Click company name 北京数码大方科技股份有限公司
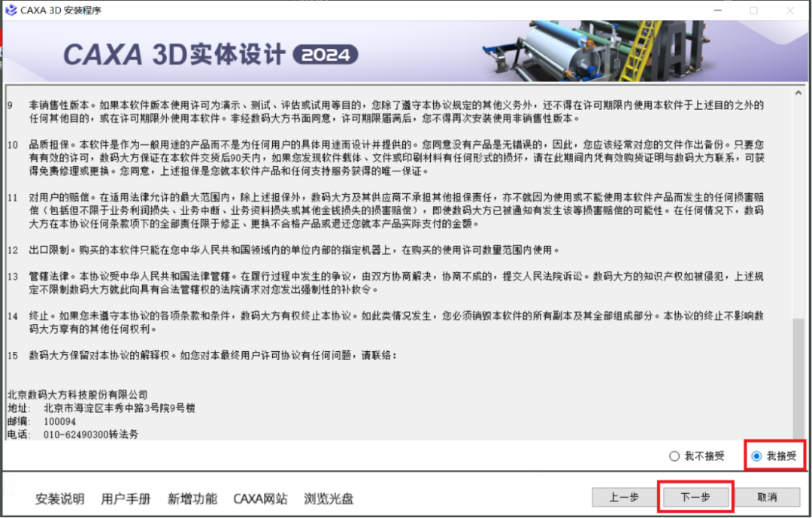This screenshot has height=518, width=812. [77, 395]
